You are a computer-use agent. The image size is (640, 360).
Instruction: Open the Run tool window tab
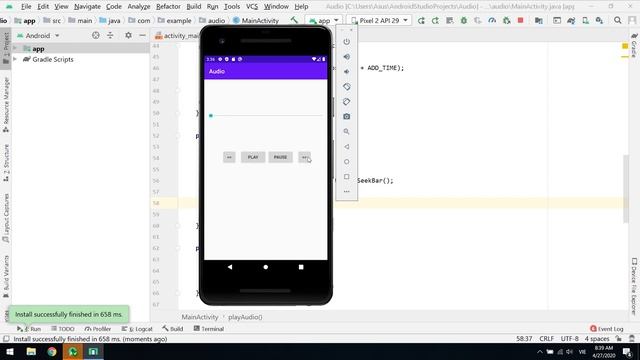[29, 329]
